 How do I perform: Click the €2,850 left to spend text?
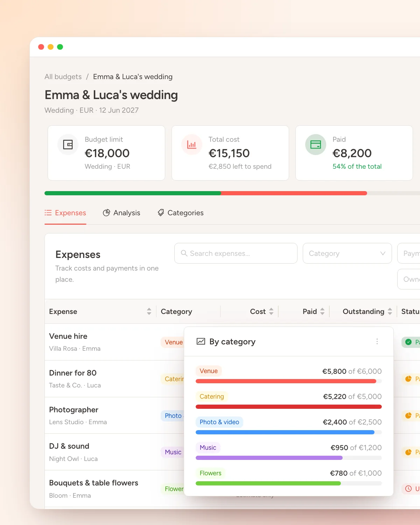pyautogui.click(x=240, y=167)
